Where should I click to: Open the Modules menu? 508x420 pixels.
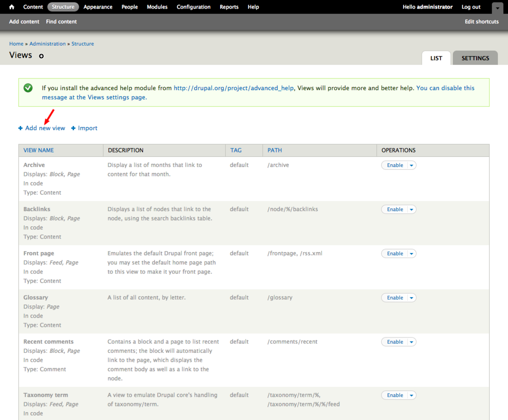click(x=157, y=7)
